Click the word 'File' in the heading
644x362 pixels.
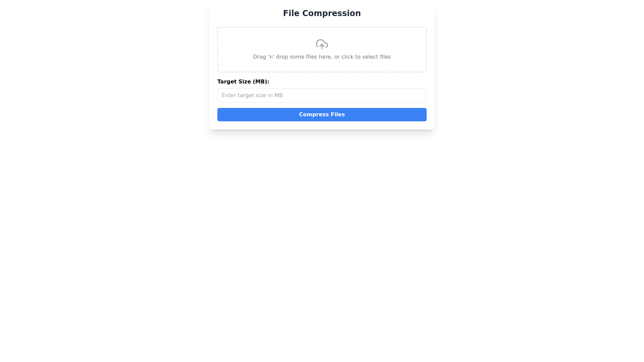[x=291, y=13]
